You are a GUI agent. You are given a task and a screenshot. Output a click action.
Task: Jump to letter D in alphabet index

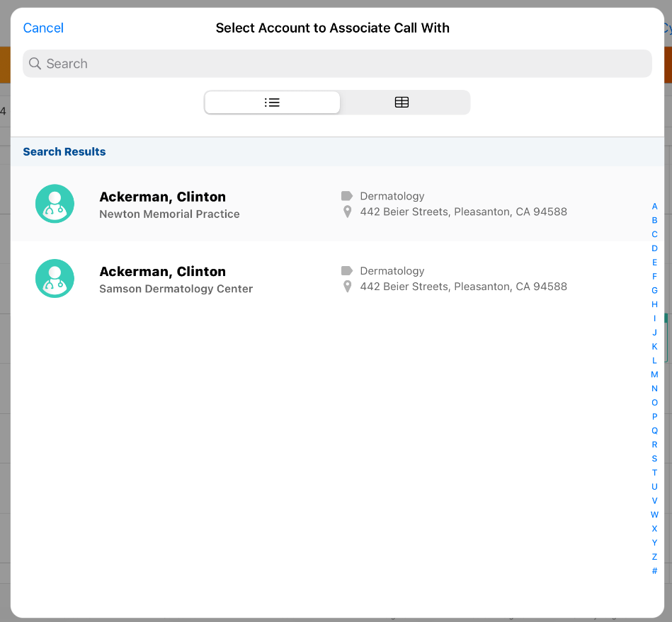[x=654, y=248]
